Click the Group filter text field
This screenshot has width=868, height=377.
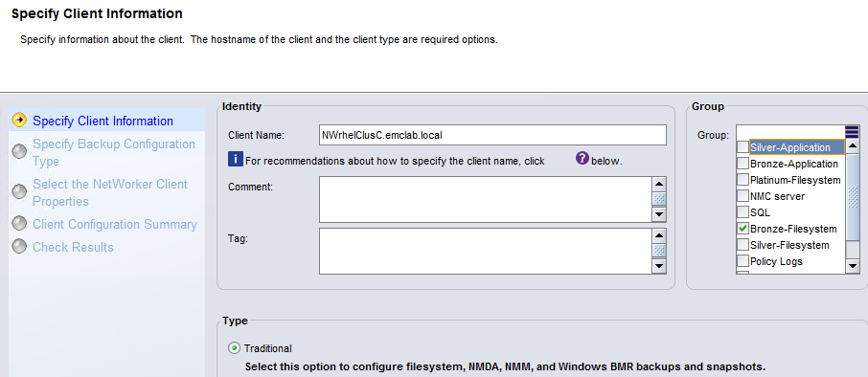[790, 133]
